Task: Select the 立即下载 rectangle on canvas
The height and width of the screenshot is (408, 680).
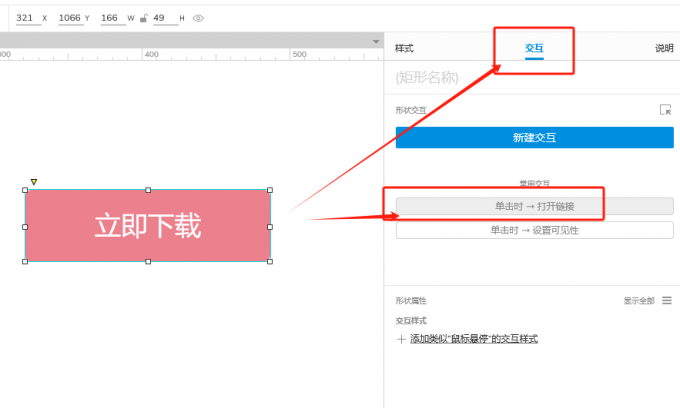Action: pyautogui.click(x=148, y=225)
